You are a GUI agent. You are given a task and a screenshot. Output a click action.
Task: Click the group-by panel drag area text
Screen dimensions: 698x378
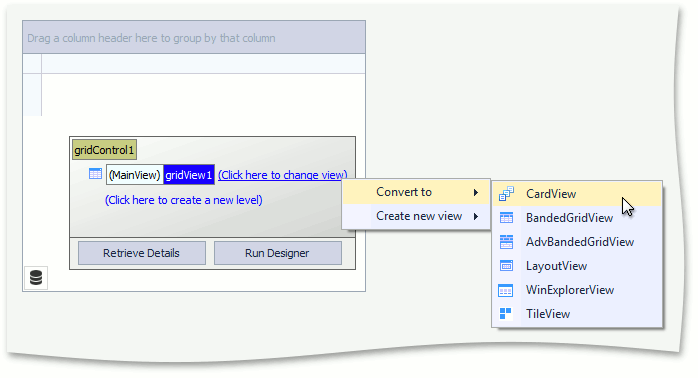point(151,38)
